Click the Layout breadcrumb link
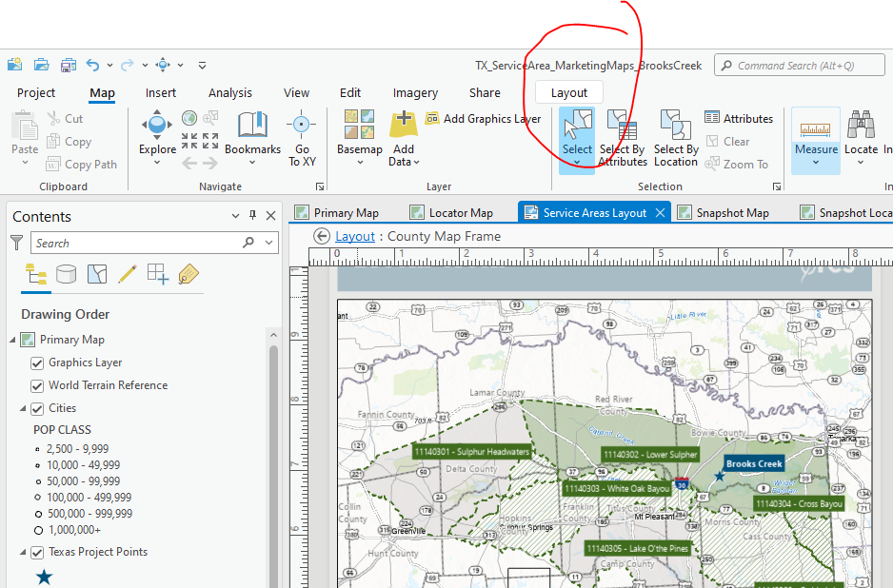The image size is (893, 588). pyautogui.click(x=354, y=236)
